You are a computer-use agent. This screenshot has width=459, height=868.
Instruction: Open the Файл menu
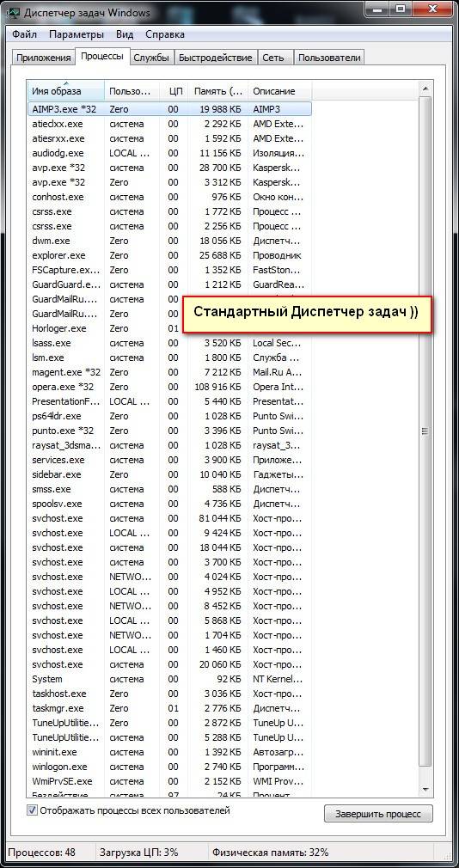[24, 34]
